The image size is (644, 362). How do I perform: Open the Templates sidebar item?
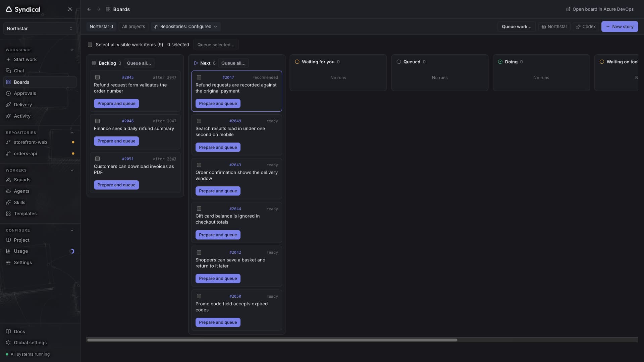point(40,214)
